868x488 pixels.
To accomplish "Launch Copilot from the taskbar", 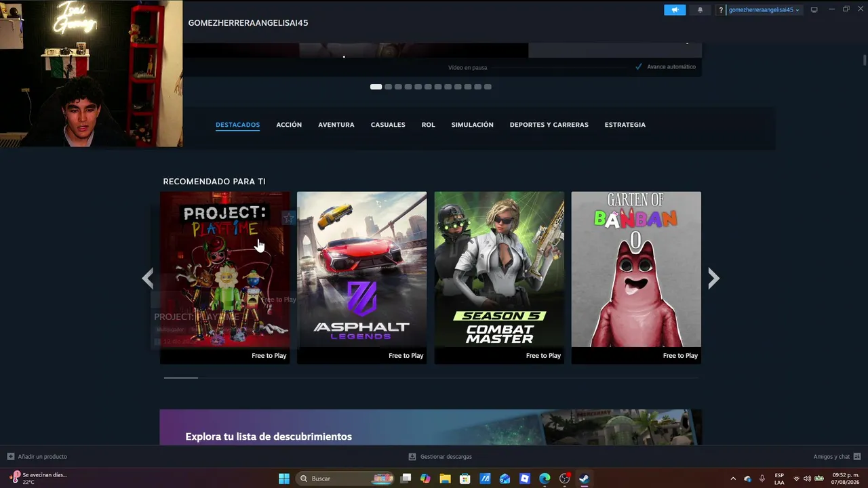I will click(x=425, y=479).
